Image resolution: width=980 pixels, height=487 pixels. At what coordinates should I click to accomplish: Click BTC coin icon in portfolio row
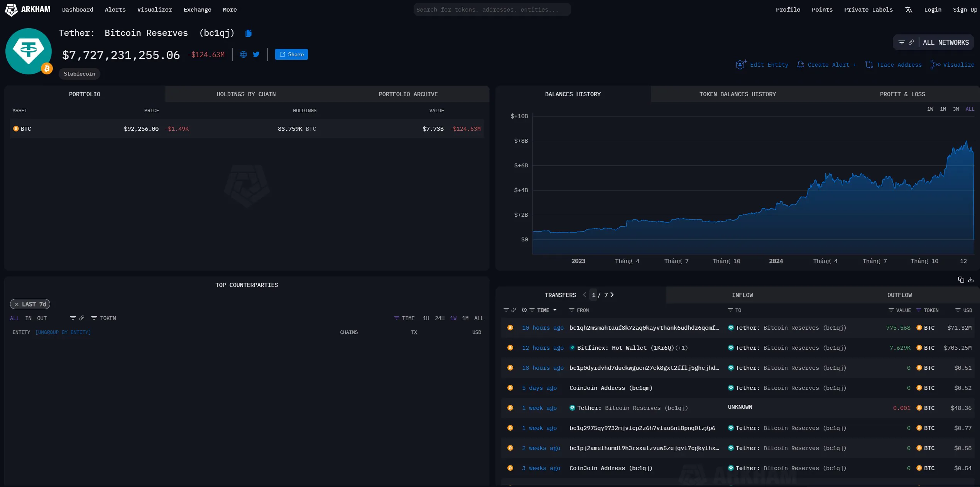pyautogui.click(x=16, y=129)
